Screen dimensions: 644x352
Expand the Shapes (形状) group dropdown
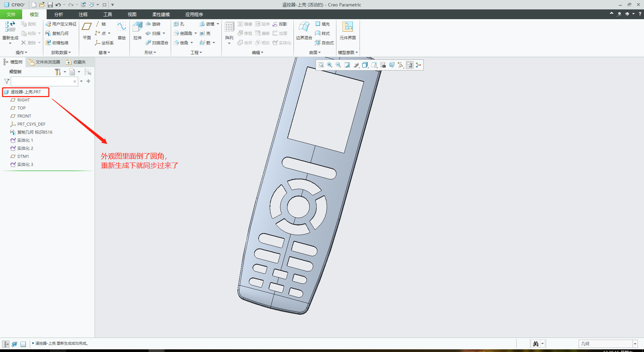click(x=150, y=52)
